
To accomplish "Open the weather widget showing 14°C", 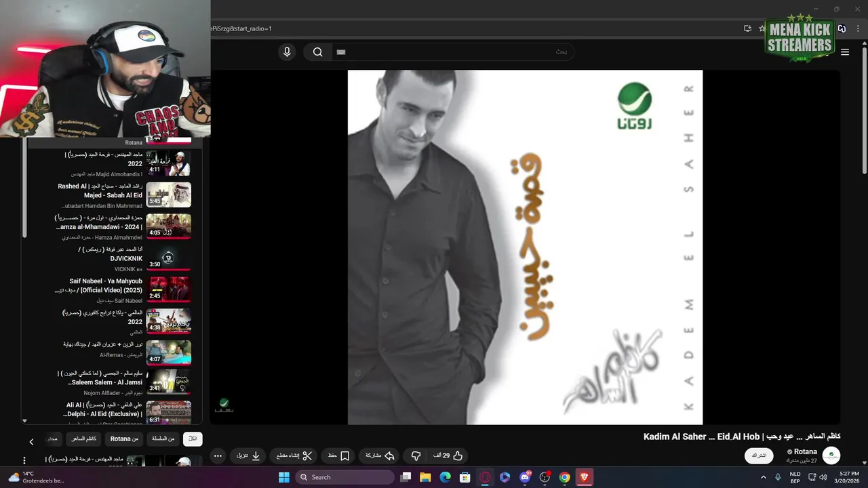I will [35, 477].
